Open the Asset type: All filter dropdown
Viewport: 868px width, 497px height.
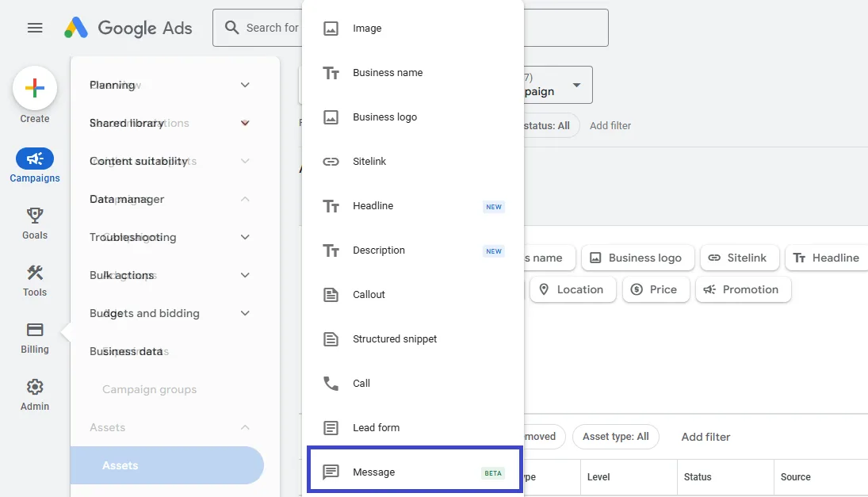[616, 437]
